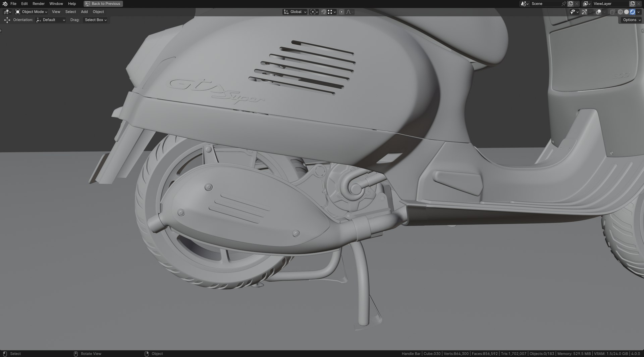Open the Edit menu

(x=24, y=4)
